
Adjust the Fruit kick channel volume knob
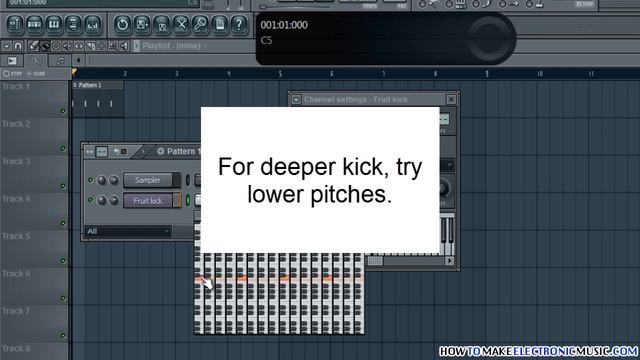tap(114, 200)
